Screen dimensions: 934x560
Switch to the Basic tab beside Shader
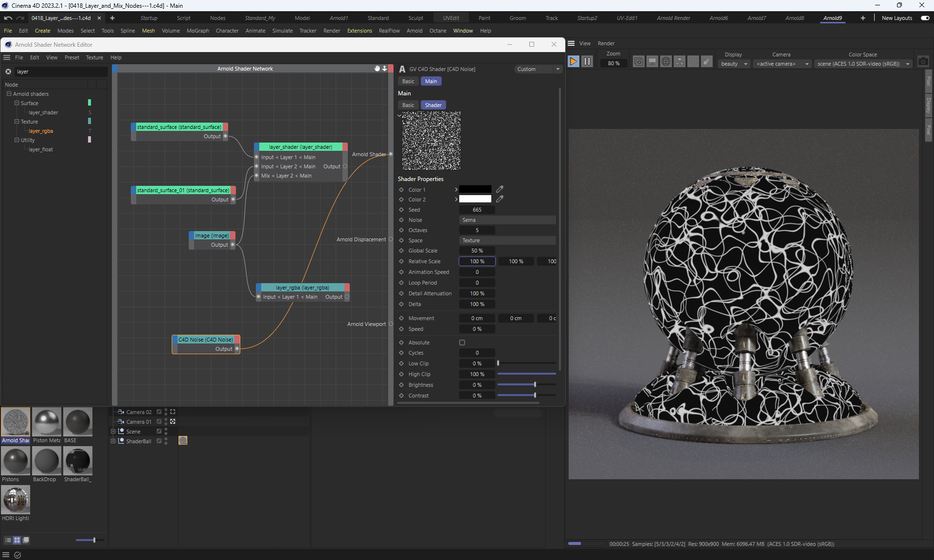tap(408, 105)
